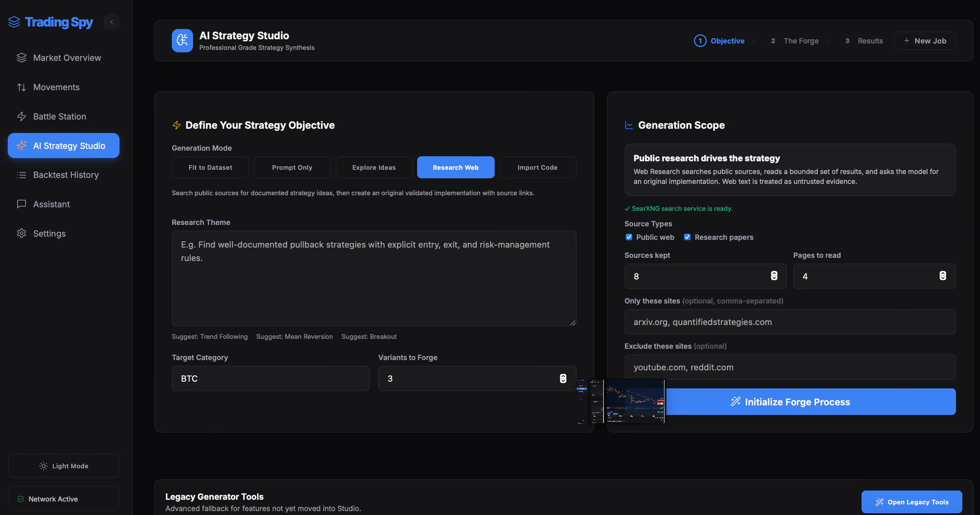
Task: Click the SearXNG search service is ready text
Action: pos(682,209)
